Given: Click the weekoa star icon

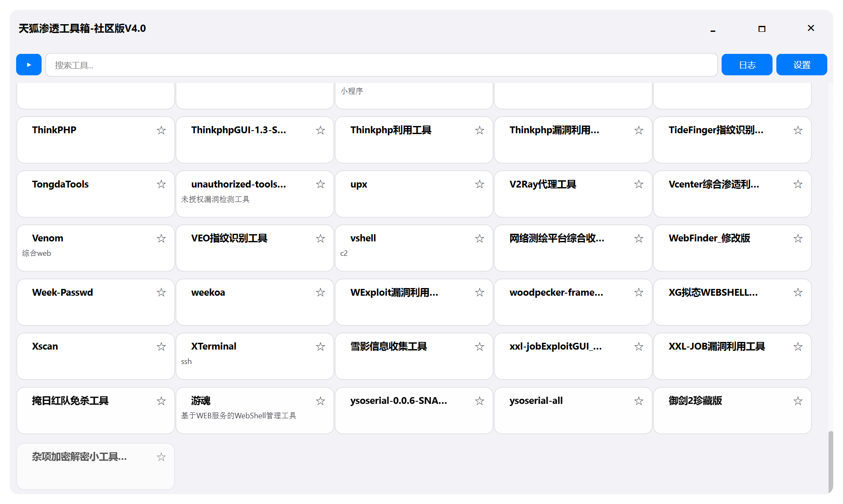Looking at the screenshot, I should pyautogui.click(x=320, y=292).
